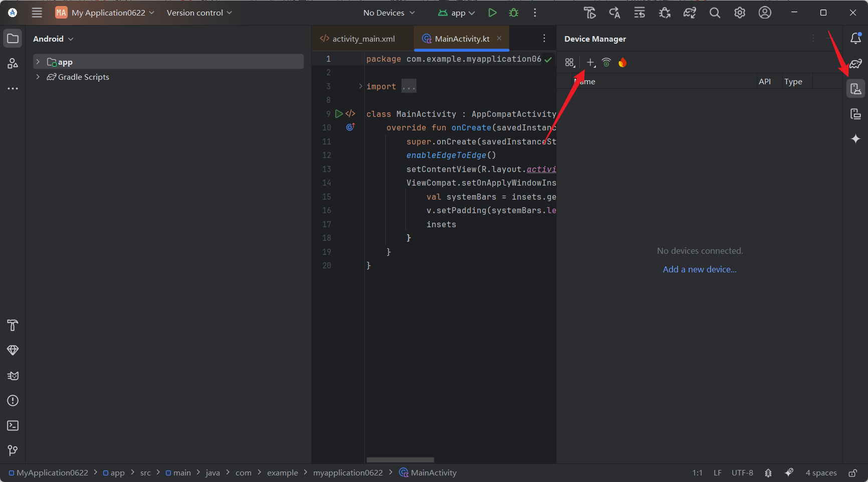The height and width of the screenshot is (482, 868).
Task: Expand Gradle Scripts in project tree
Action: coord(38,77)
